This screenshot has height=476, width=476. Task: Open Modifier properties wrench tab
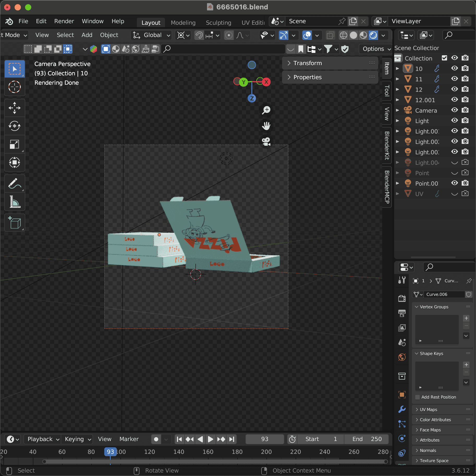coord(402,409)
